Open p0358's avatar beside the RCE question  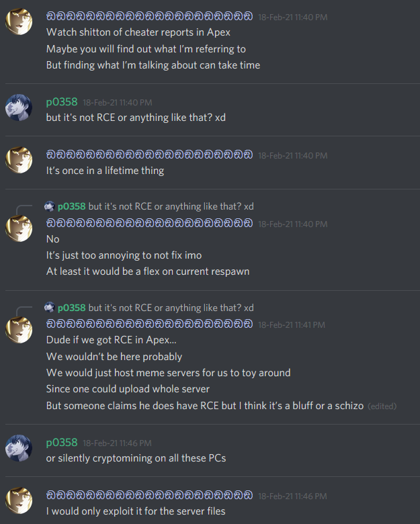[19, 107]
